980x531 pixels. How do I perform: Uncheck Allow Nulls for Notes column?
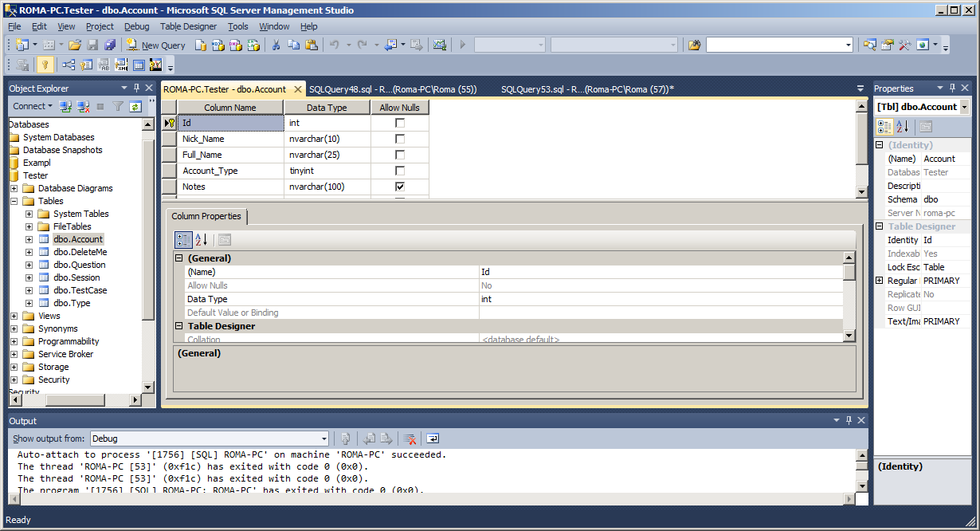click(400, 187)
